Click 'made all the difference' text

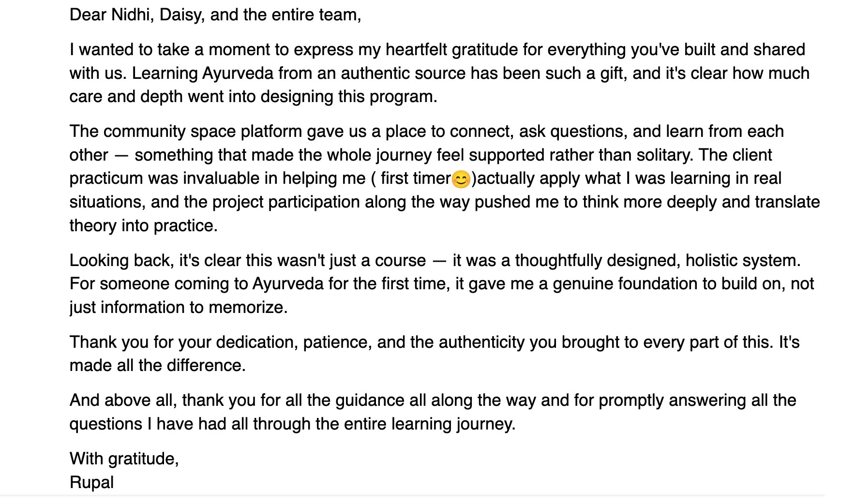click(x=157, y=366)
